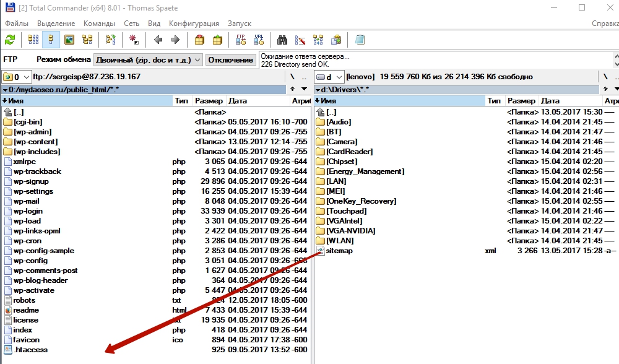This screenshot has width=619, height=364.
Task: Open Вид menu
Action: (154, 24)
